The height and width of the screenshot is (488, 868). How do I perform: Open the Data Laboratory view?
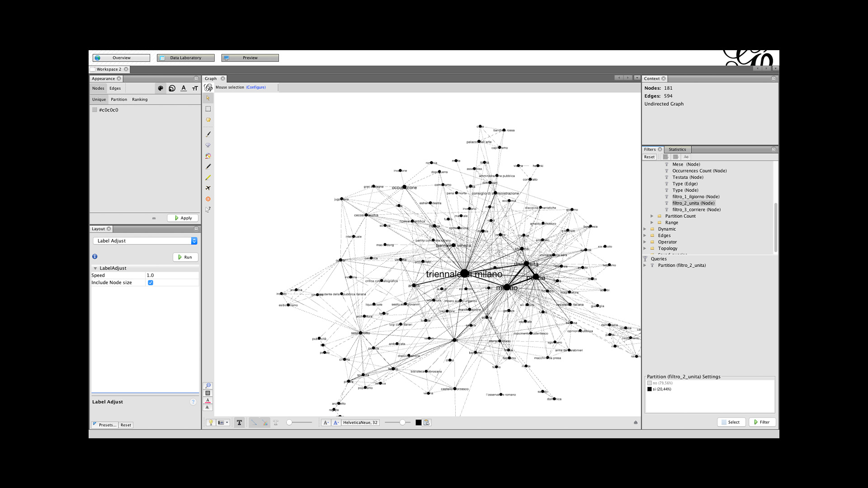click(x=185, y=58)
